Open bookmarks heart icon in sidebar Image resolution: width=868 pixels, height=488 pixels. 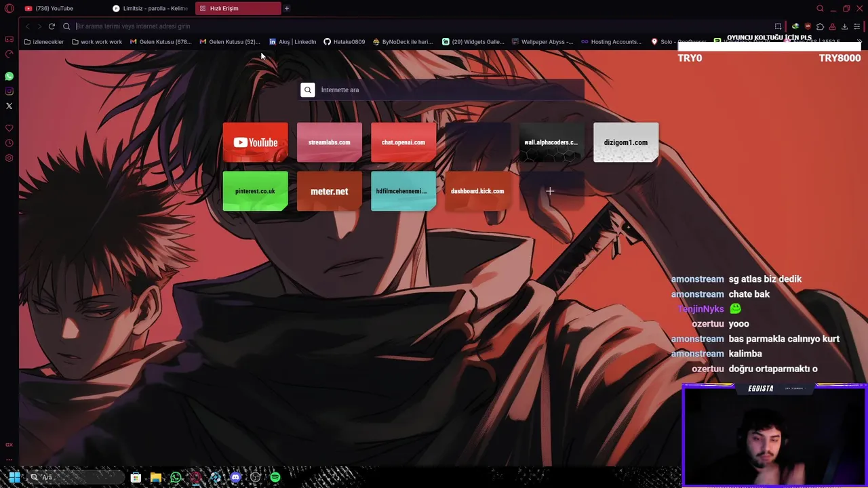9,128
